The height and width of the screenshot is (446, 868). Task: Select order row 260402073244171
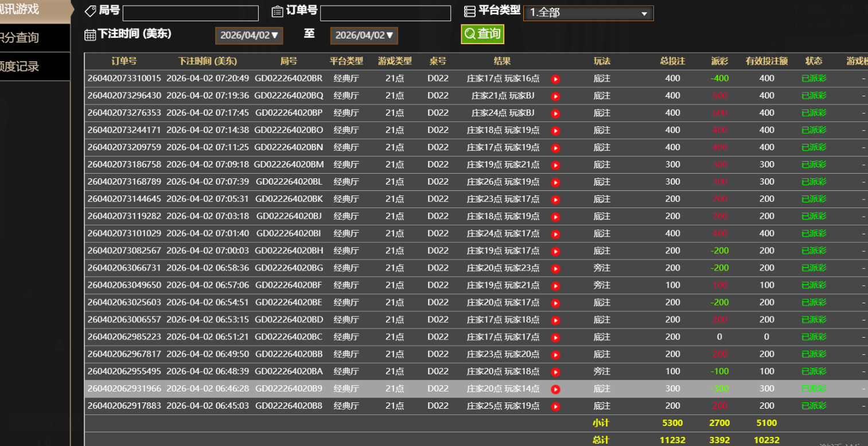pyautogui.click(x=123, y=131)
